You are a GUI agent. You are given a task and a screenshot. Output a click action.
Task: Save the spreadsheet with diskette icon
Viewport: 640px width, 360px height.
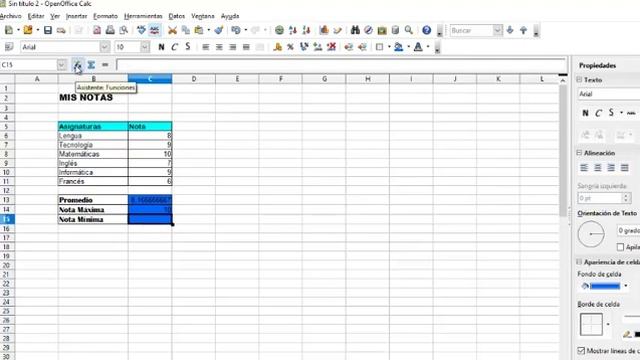(x=48, y=30)
